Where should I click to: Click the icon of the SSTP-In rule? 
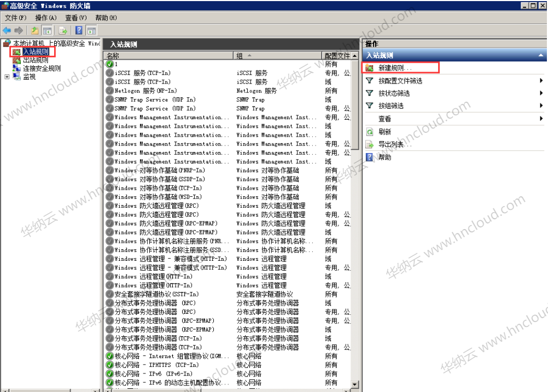(x=110, y=294)
